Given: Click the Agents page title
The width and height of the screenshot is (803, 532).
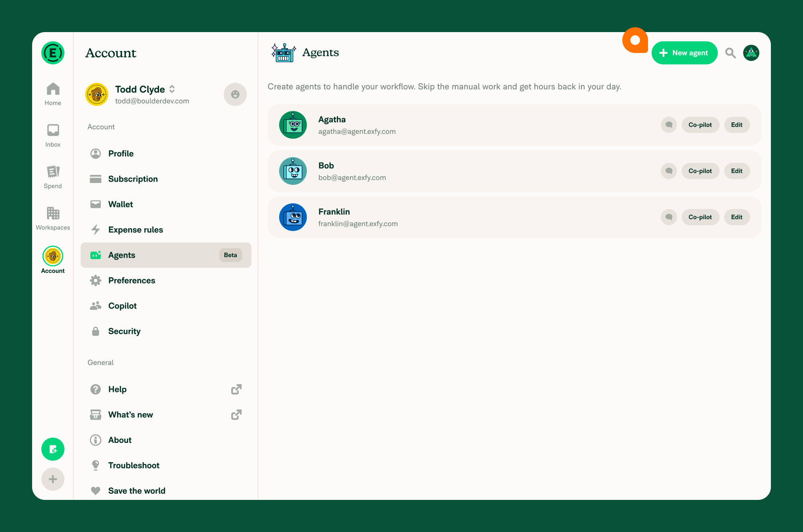Looking at the screenshot, I should coord(320,53).
